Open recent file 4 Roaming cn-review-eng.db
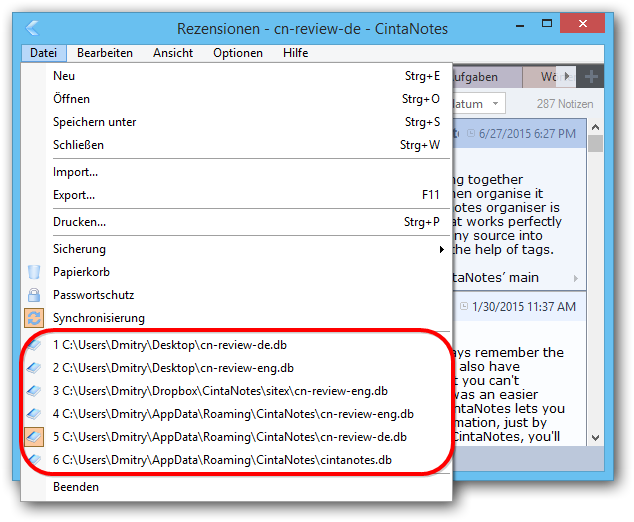The width and height of the screenshot is (634, 522). click(x=247, y=414)
